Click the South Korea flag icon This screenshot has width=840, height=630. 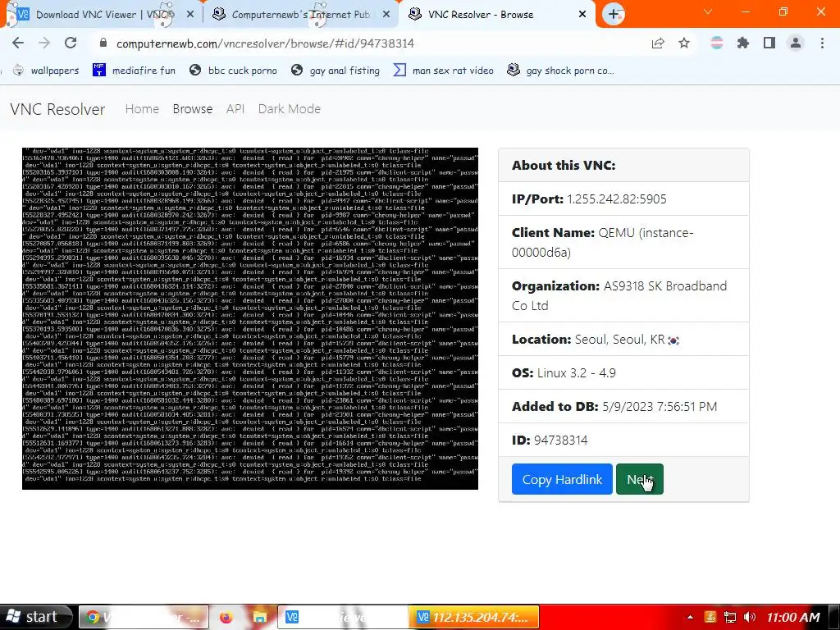click(673, 340)
